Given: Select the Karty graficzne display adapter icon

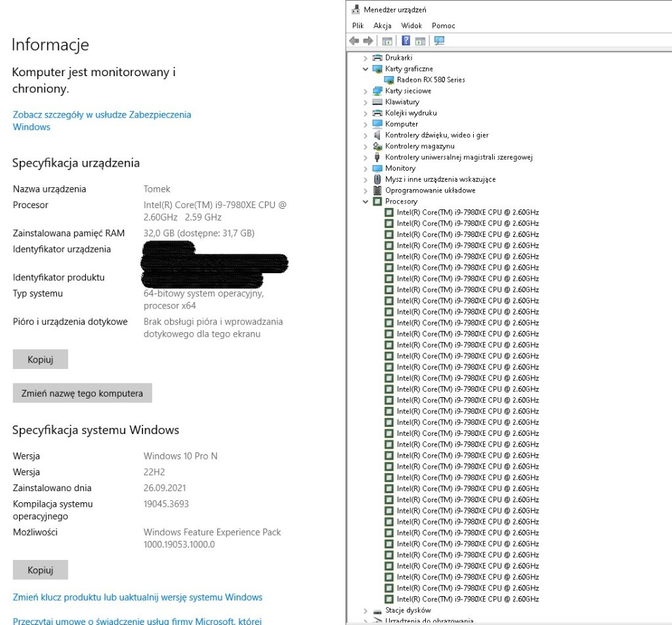Looking at the screenshot, I should coord(377,69).
